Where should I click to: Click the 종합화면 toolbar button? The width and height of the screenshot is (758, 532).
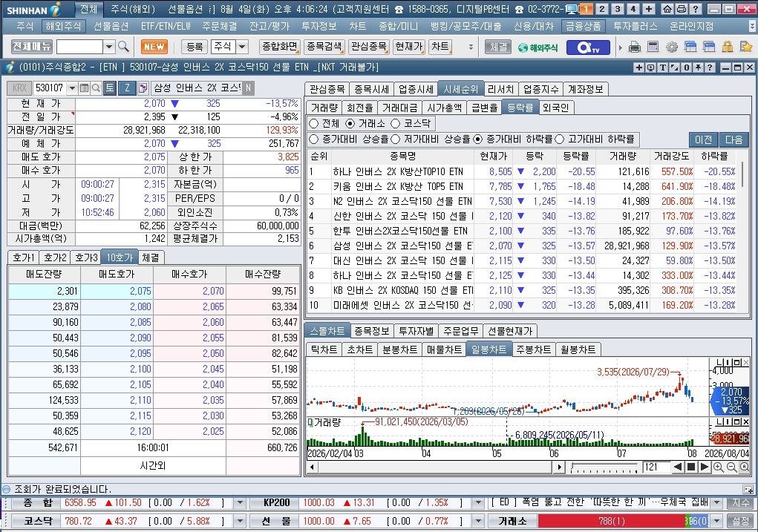tap(279, 47)
